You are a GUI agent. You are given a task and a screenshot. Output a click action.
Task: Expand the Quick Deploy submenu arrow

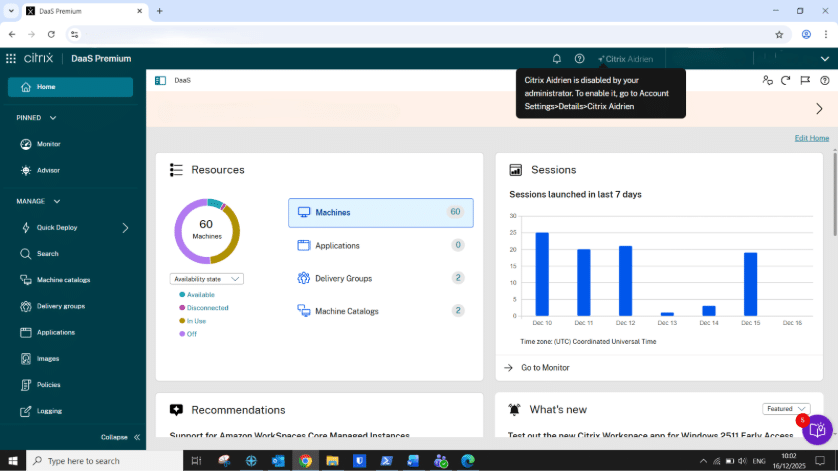click(x=125, y=228)
